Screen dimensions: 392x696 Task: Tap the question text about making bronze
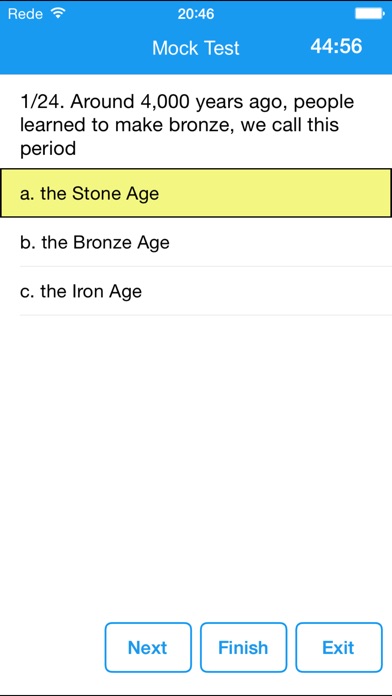187,125
